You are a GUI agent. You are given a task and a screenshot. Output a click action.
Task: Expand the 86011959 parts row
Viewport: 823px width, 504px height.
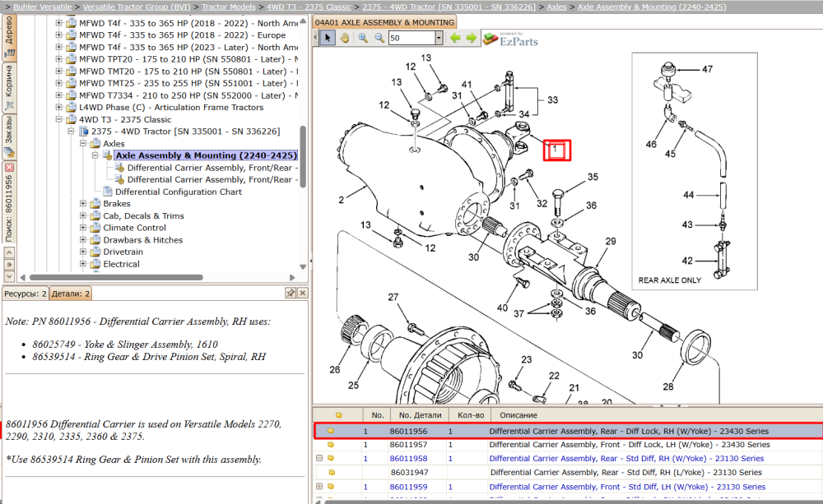319,487
